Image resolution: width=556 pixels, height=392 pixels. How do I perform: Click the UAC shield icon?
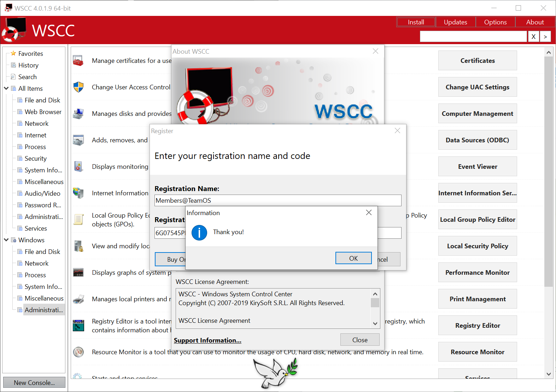[x=78, y=87]
